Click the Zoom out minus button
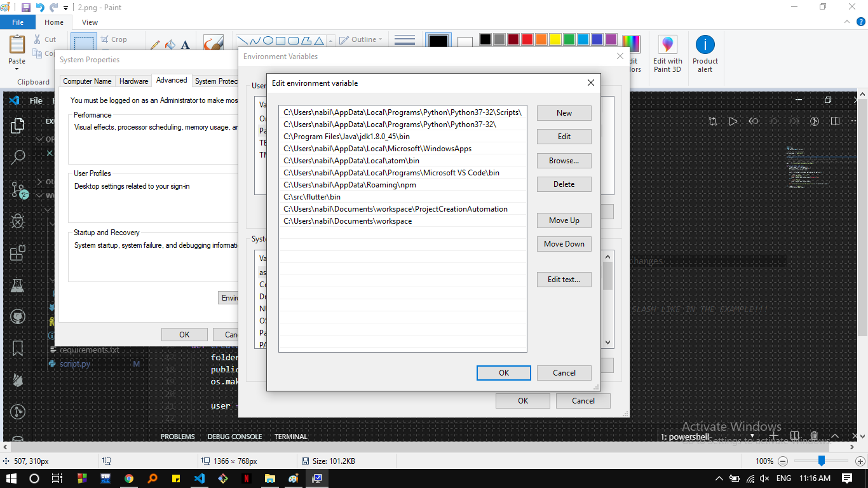The width and height of the screenshot is (868, 488). (783, 461)
